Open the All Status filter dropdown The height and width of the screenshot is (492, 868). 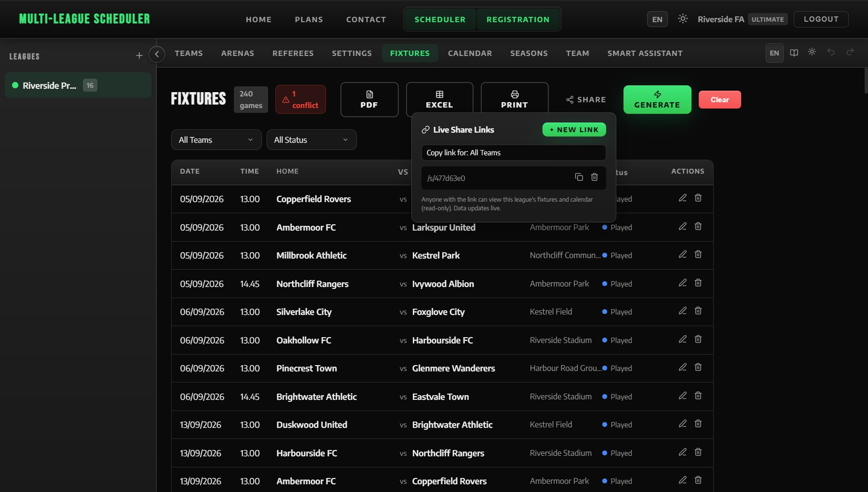click(x=312, y=139)
